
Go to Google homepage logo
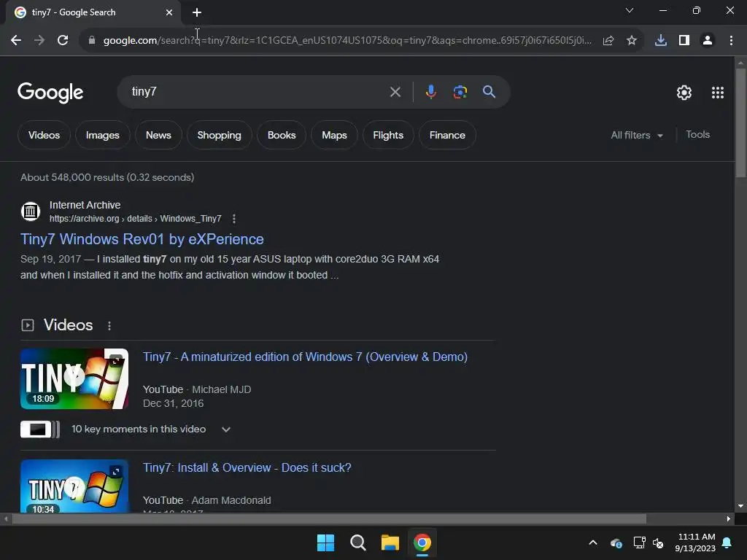[50, 93]
